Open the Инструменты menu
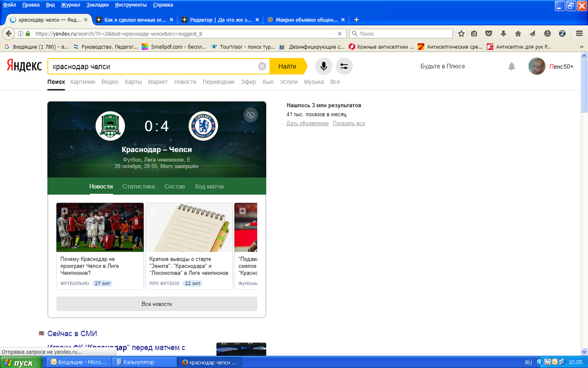 (x=131, y=5)
